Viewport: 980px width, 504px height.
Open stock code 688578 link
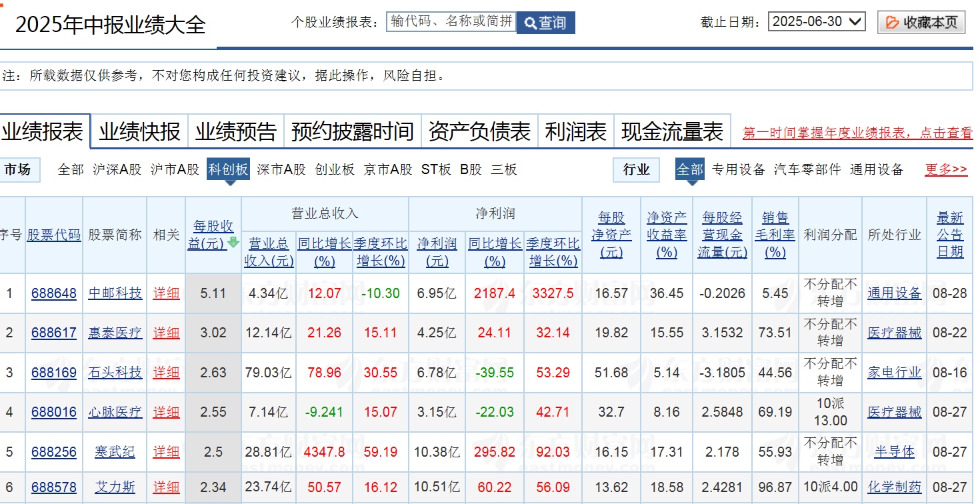(x=54, y=487)
